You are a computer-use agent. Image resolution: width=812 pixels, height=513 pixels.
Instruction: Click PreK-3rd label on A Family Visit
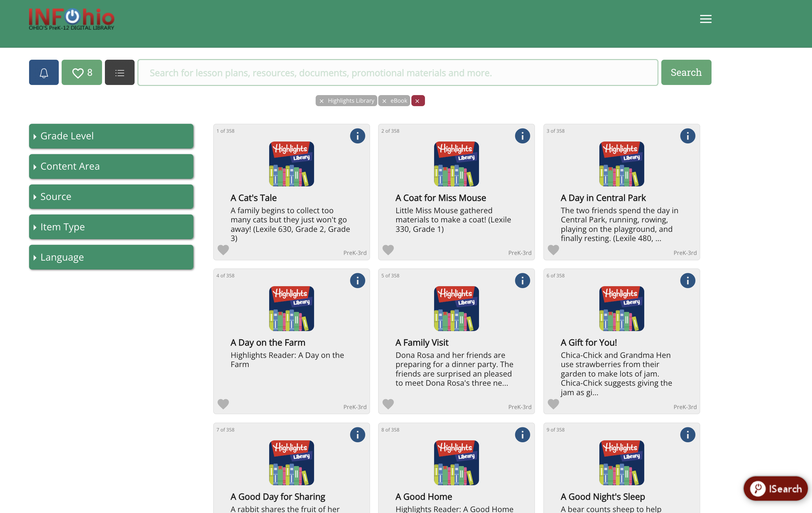coord(520,407)
